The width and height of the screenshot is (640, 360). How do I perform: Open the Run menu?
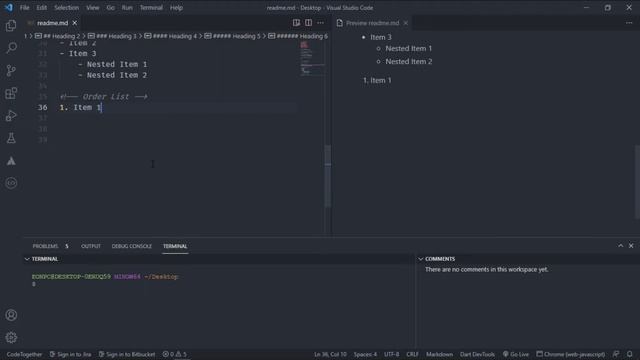pyautogui.click(x=127, y=7)
